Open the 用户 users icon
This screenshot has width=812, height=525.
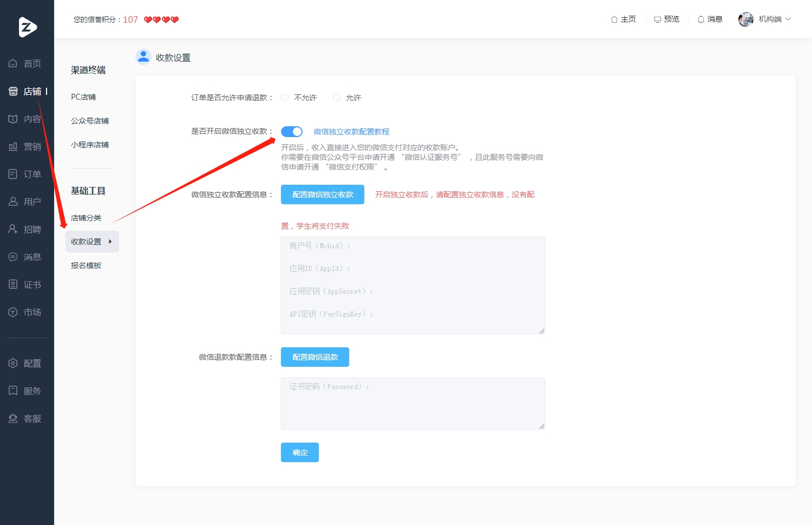[13, 202]
